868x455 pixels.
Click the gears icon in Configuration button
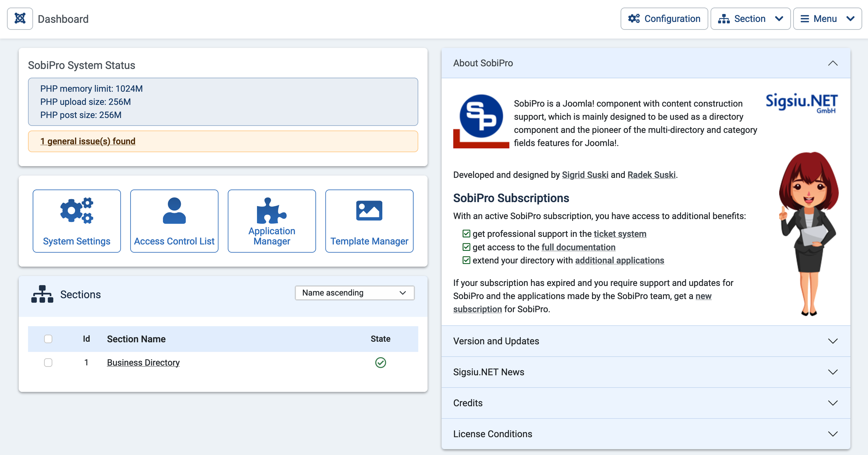point(634,19)
